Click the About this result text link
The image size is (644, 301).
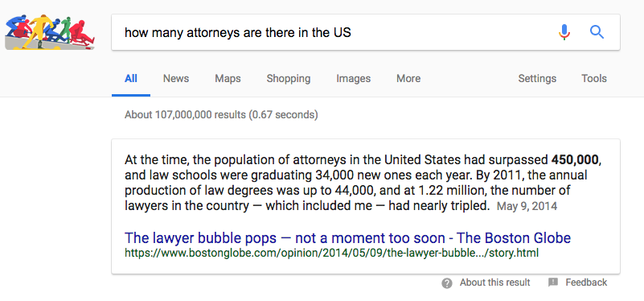pos(495,282)
